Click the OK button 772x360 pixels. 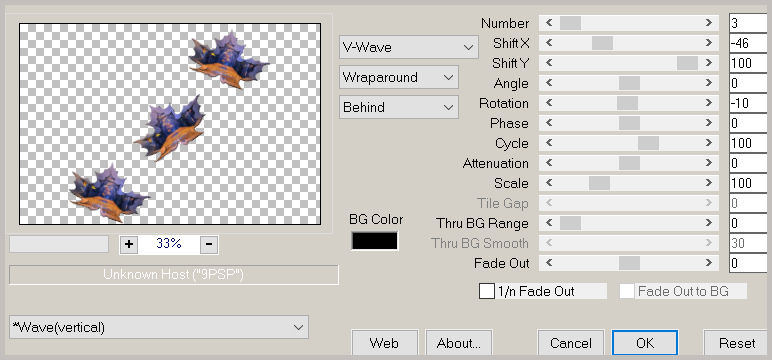pyautogui.click(x=645, y=343)
